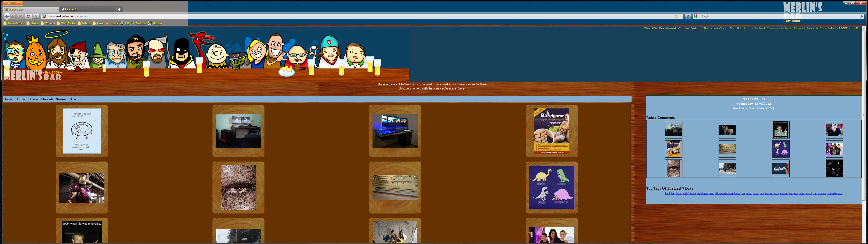This screenshot has width=868, height=244.
Task: Open the Facebook bookmark in bookmarks bar
Action: [x=139, y=23]
